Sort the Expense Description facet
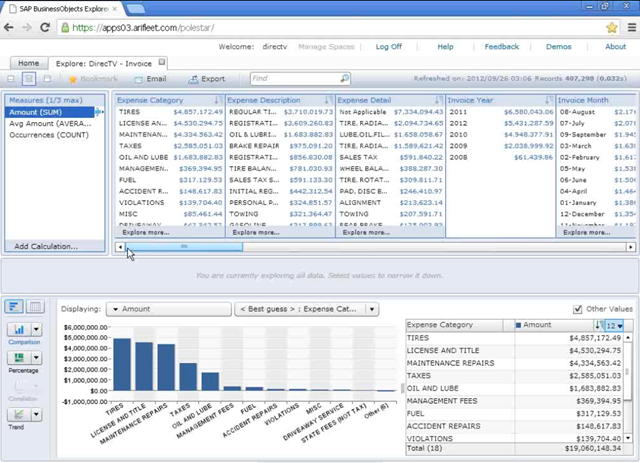This screenshot has height=463, width=640. pyautogui.click(x=329, y=100)
